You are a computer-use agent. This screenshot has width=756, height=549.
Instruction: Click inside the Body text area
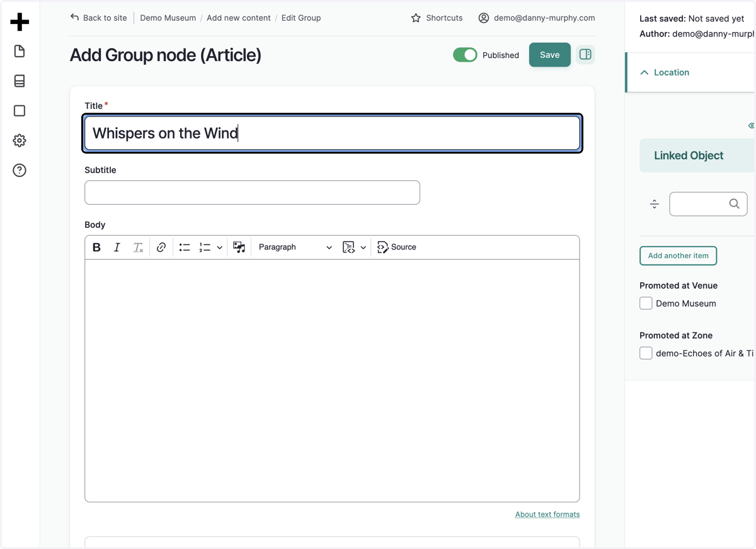pos(332,380)
